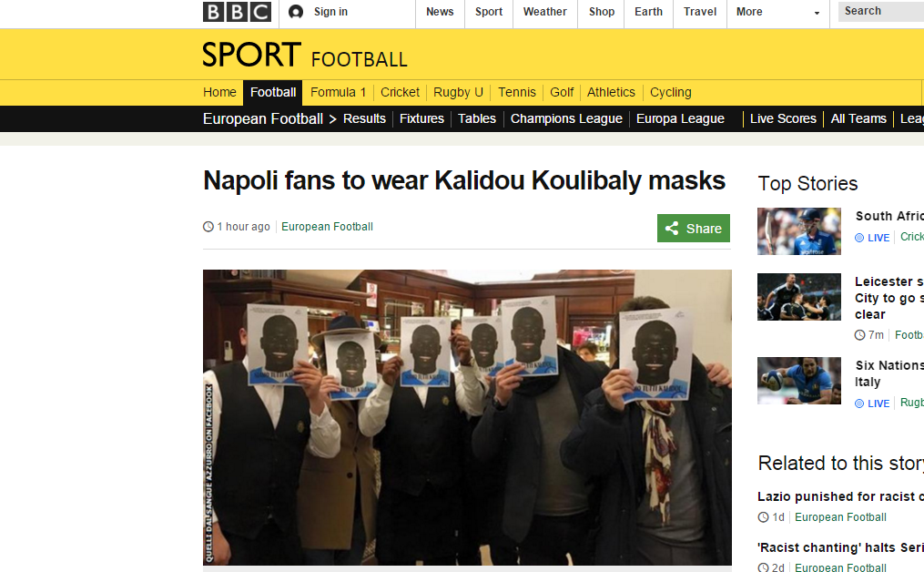Open the Lazio punished for racist story
924x572 pixels.
coord(840,496)
